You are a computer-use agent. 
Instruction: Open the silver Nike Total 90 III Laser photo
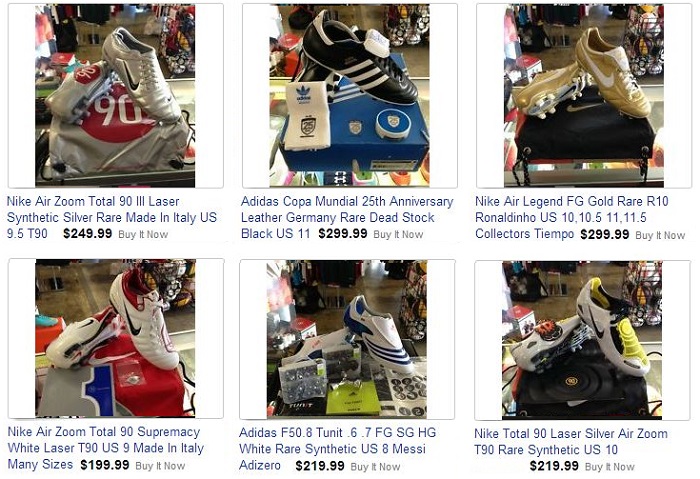(115, 96)
